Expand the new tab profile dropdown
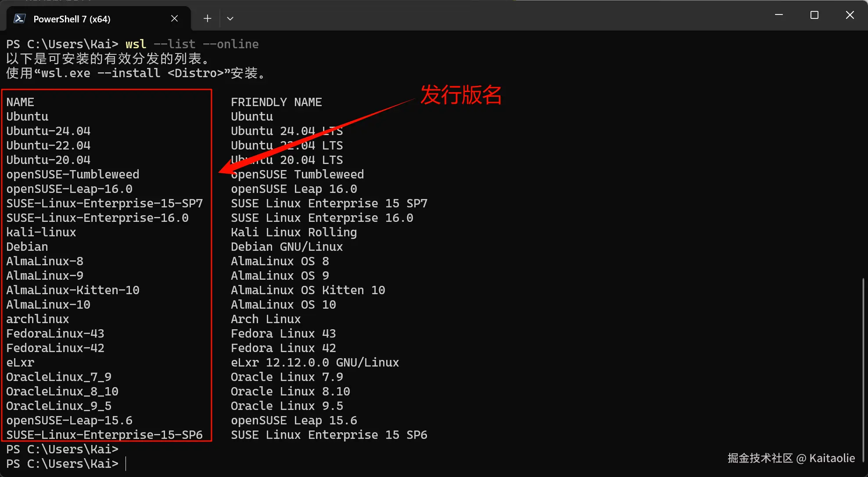868x477 pixels. tap(230, 18)
